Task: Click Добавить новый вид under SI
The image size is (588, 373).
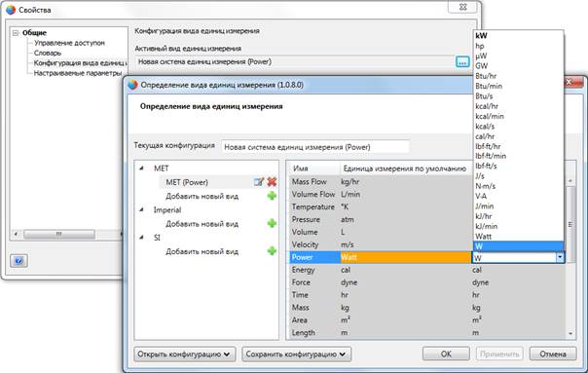Action: click(x=202, y=251)
